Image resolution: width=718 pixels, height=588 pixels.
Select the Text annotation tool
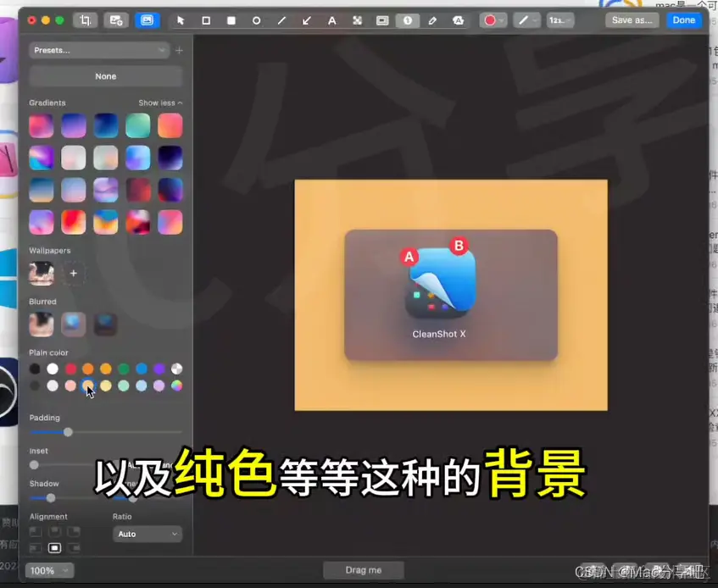coord(332,19)
